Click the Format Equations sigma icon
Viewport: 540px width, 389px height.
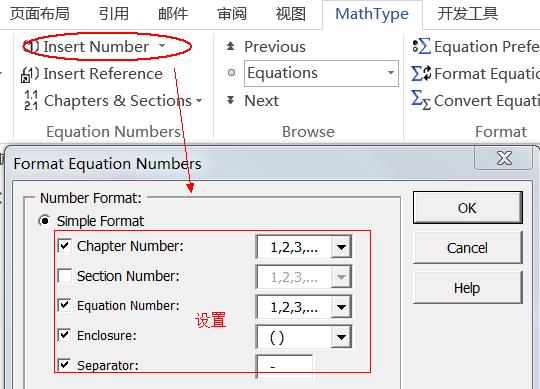click(422, 73)
